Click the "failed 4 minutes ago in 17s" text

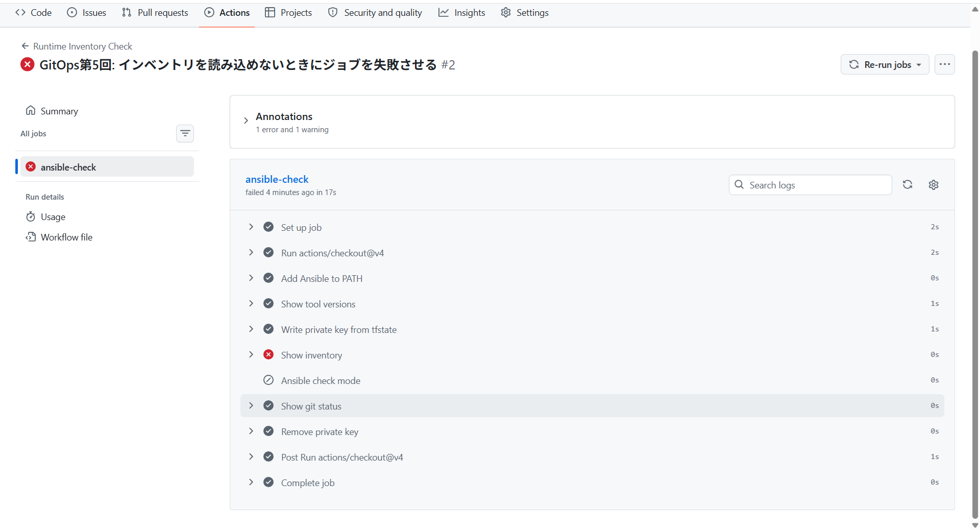click(x=290, y=192)
